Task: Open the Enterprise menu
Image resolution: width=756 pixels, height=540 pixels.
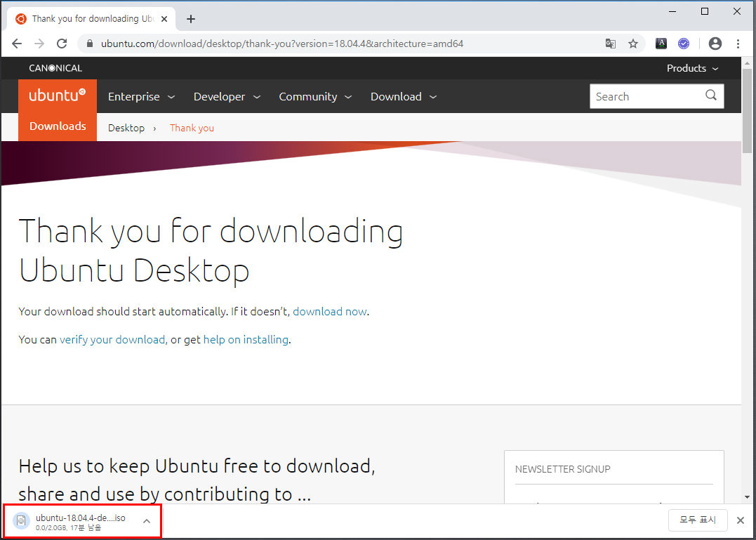Action: [x=141, y=96]
